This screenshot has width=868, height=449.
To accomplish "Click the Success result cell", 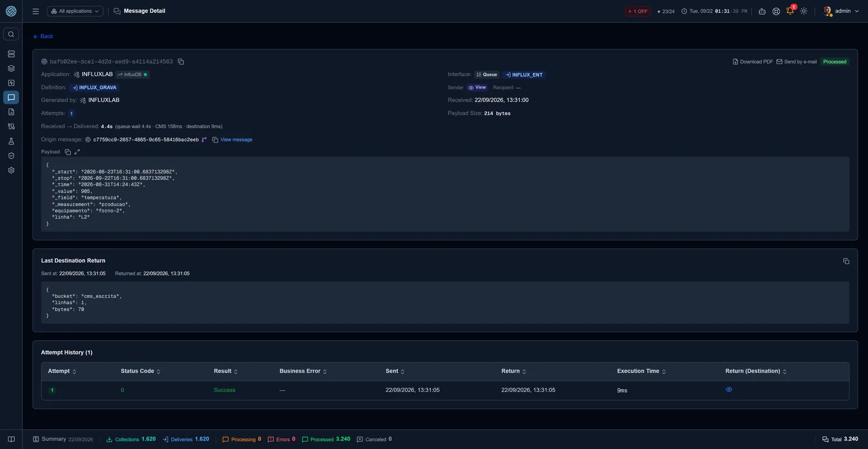I will coord(225,390).
